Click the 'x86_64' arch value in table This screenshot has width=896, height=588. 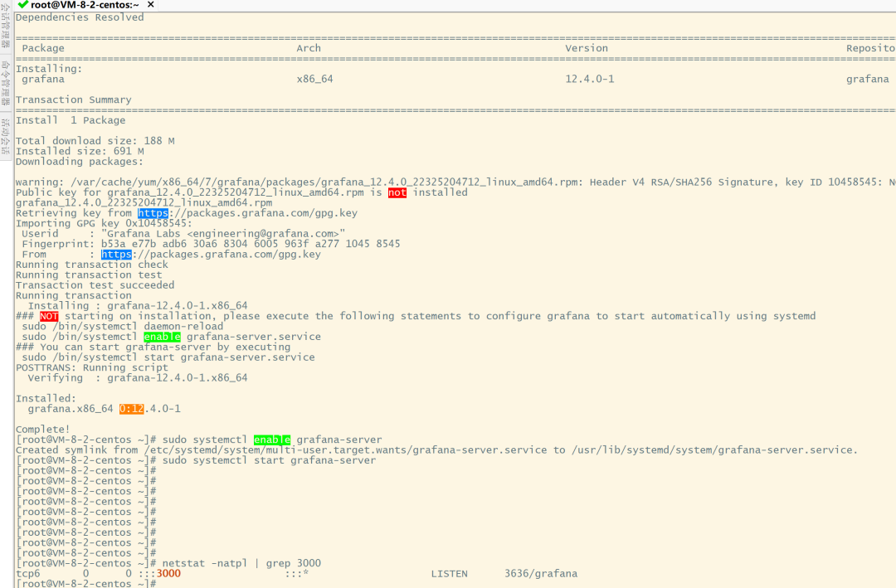pos(315,79)
